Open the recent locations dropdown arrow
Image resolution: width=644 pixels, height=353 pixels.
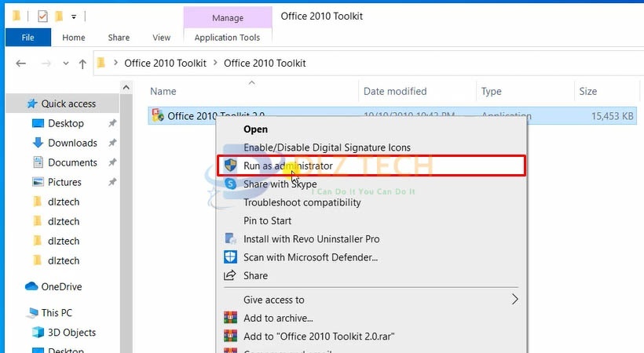pyautogui.click(x=66, y=64)
